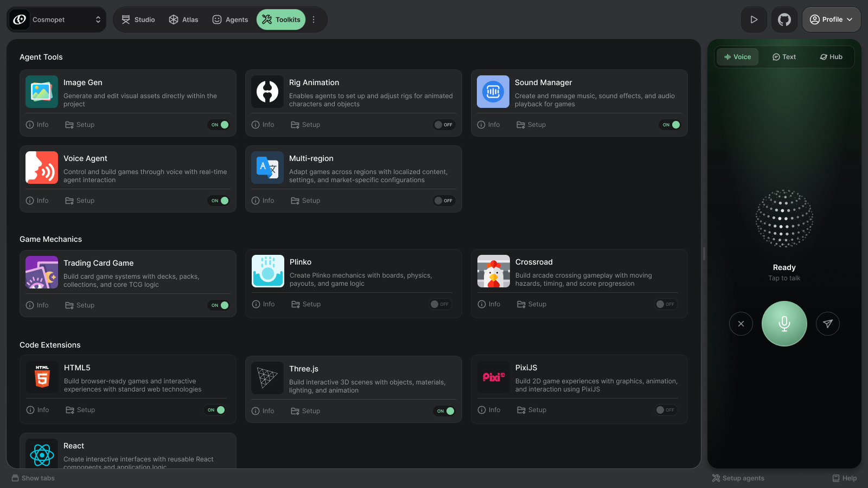Cancel with the X button beside microphone
868x488 pixels.
click(741, 324)
